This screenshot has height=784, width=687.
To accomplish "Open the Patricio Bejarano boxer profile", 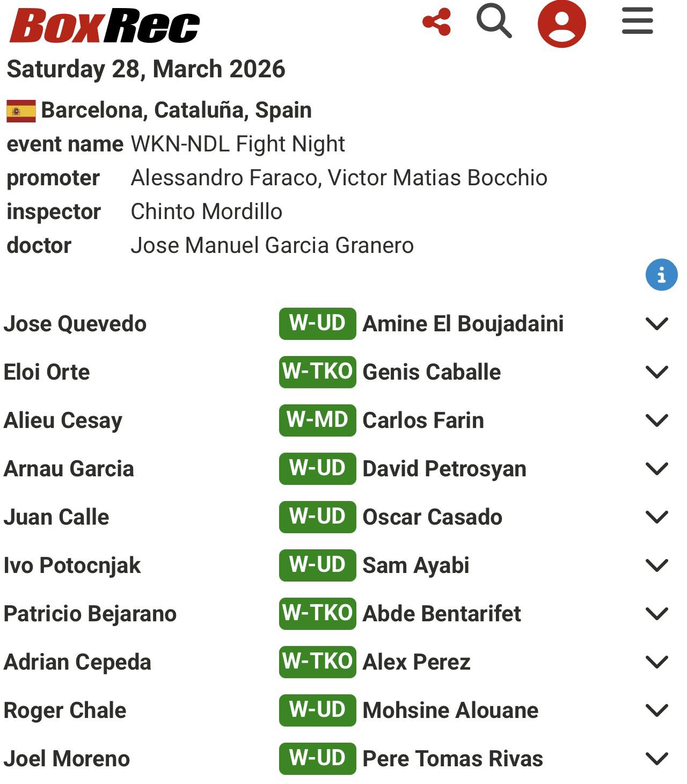I will (x=90, y=614).
